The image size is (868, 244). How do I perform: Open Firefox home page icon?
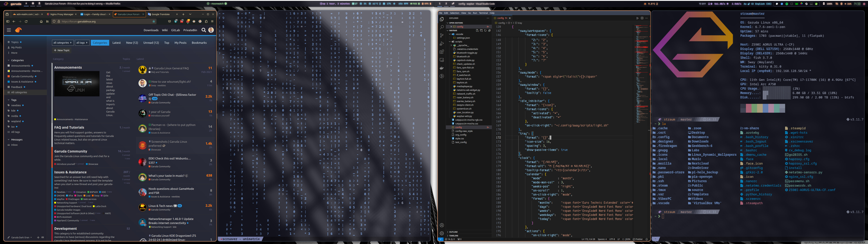click(x=41, y=21)
